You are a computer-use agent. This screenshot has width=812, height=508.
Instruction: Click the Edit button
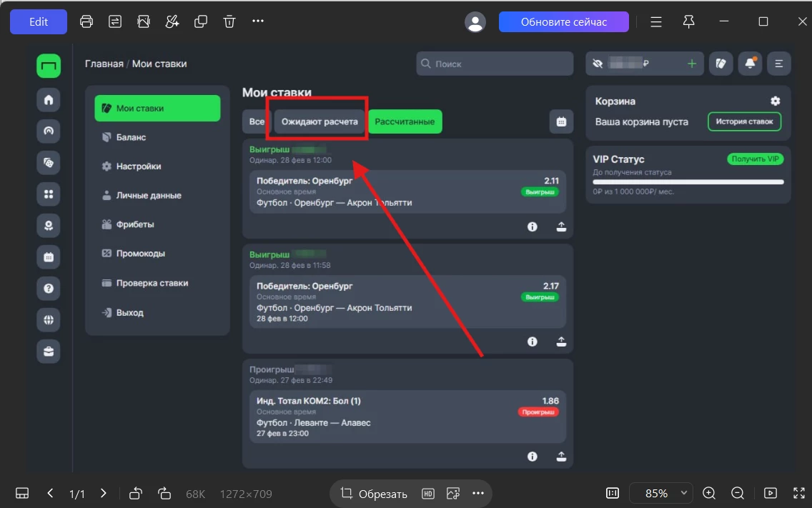(x=39, y=21)
